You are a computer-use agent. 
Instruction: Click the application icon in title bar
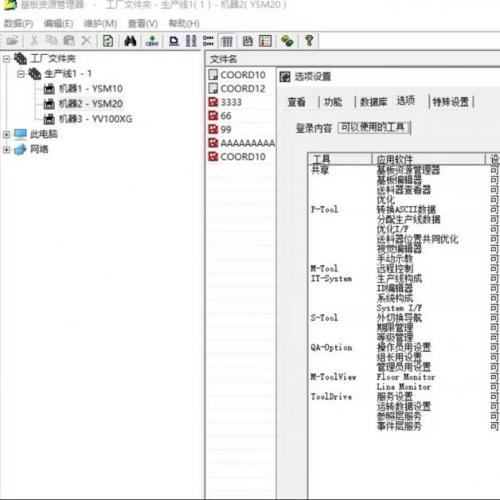point(9,4)
